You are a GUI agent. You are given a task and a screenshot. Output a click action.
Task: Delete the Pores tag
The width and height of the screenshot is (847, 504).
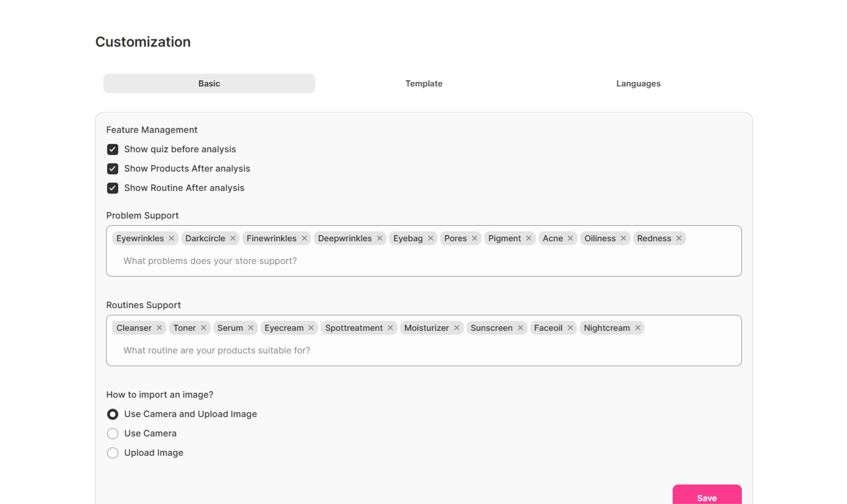tap(474, 238)
